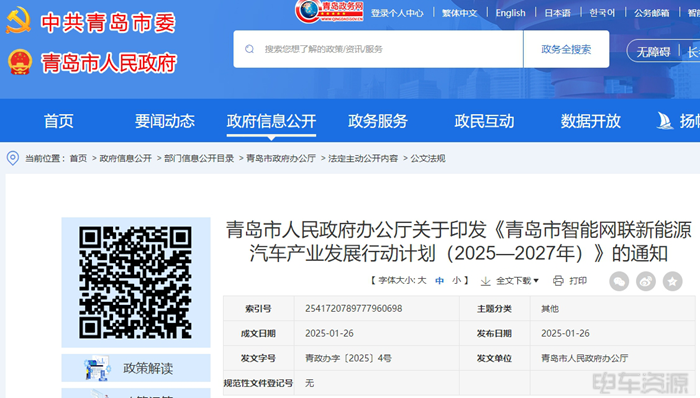Viewport: 700px width, 398px height.
Task: Go to 政务服务 navigation tab
Action: [378, 121]
